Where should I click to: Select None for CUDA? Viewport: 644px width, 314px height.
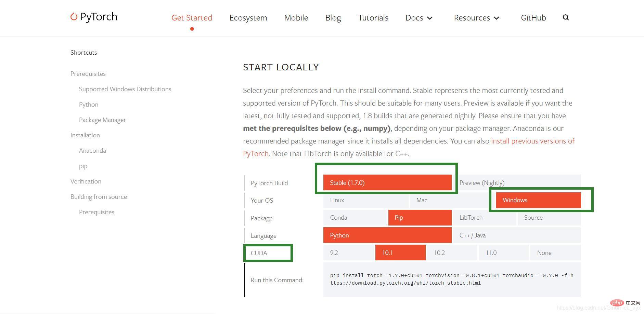(555, 253)
